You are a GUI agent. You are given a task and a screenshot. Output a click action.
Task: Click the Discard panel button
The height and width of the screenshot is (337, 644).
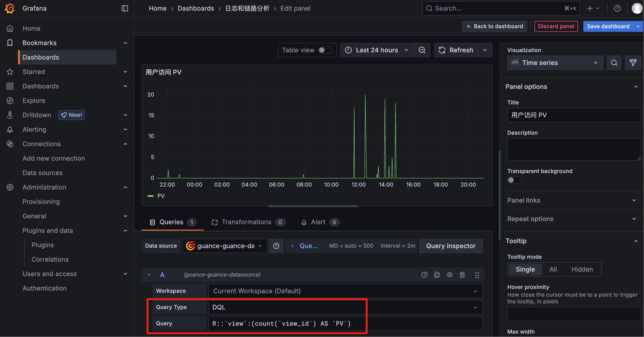556,26
